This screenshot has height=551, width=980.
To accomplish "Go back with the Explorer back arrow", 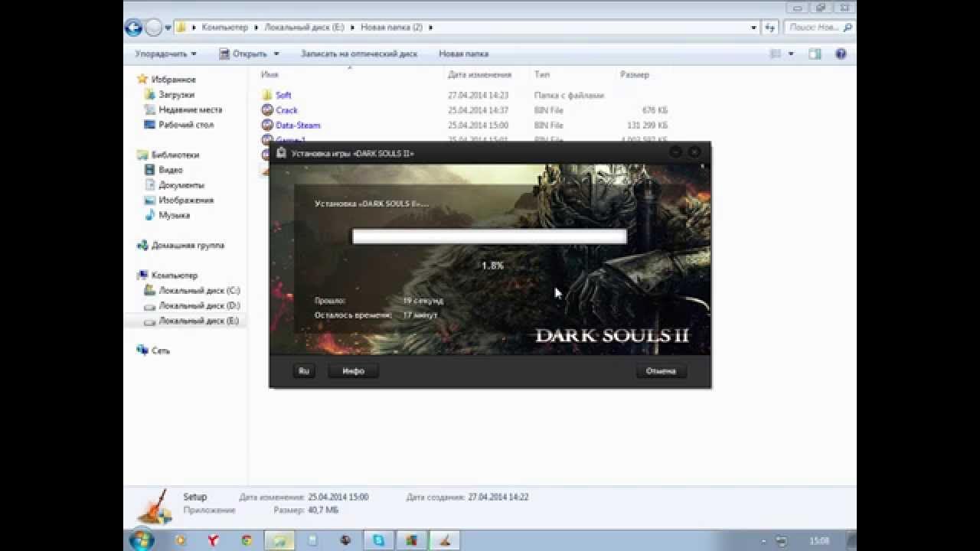I will tap(134, 28).
